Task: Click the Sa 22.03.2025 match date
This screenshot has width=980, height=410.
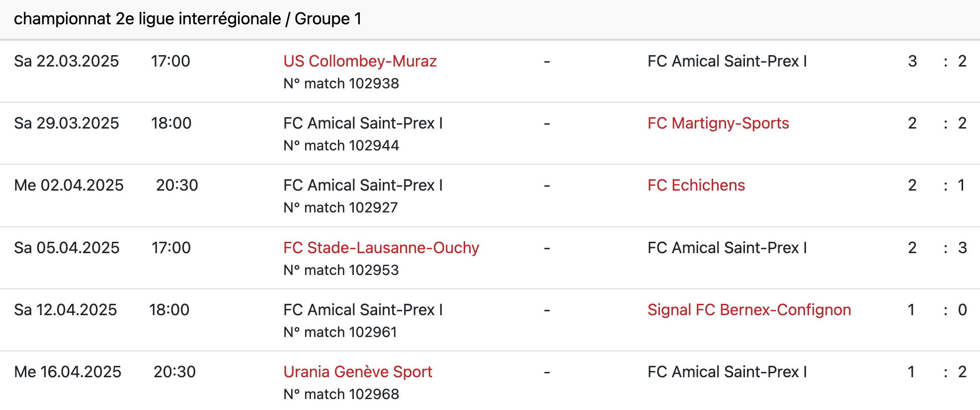Action: tap(67, 61)
